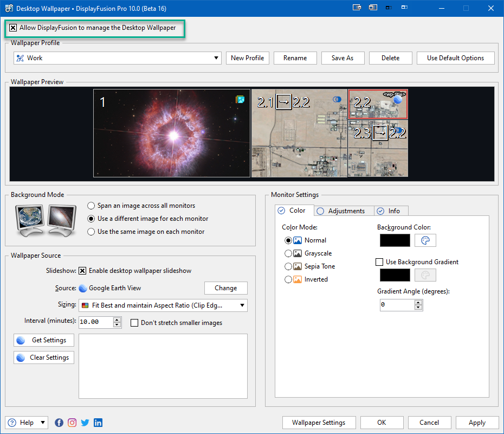Enable Don't stretch smaller images

coord(134,323)
